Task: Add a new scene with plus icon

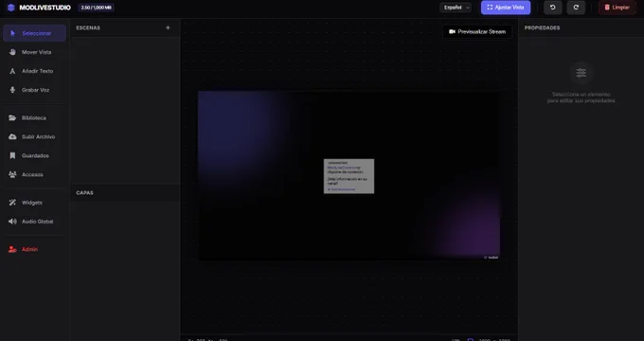Action: pos(168,27)
